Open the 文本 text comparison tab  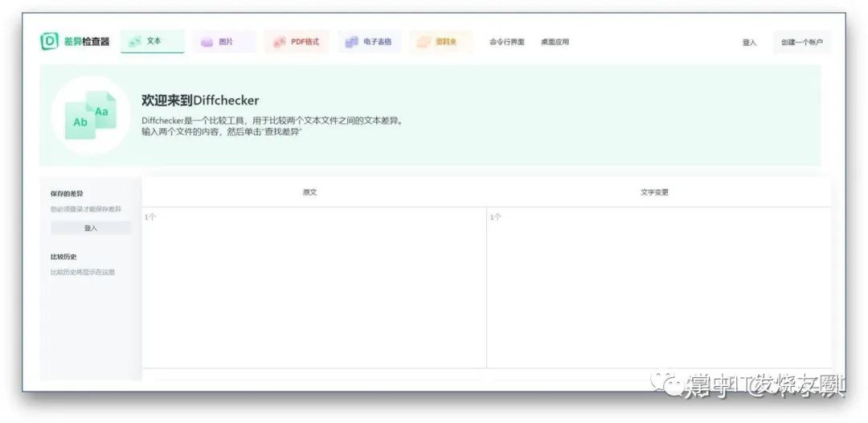(x=152, y=42)
